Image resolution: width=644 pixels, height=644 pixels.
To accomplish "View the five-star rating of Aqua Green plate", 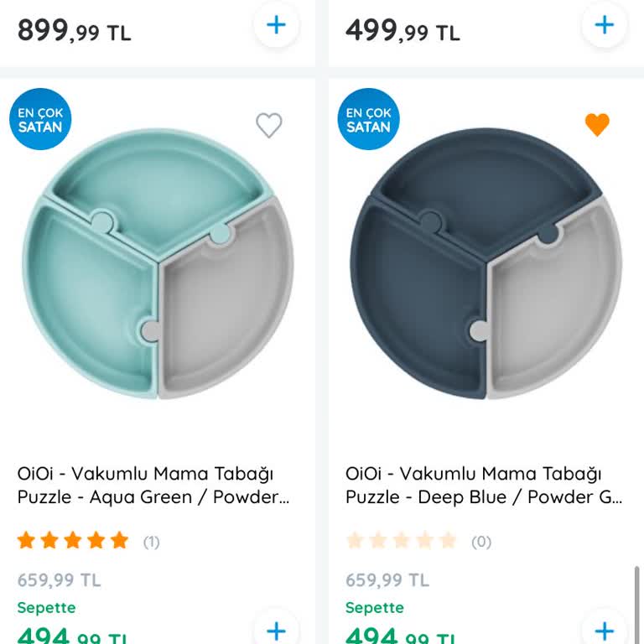I will tap(73, 540).
